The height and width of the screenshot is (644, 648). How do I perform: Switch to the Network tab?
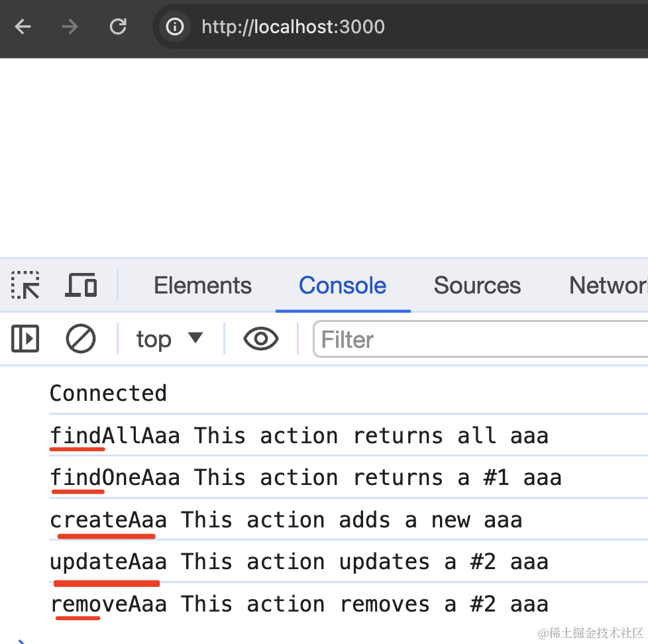click(x=608, y=286)
